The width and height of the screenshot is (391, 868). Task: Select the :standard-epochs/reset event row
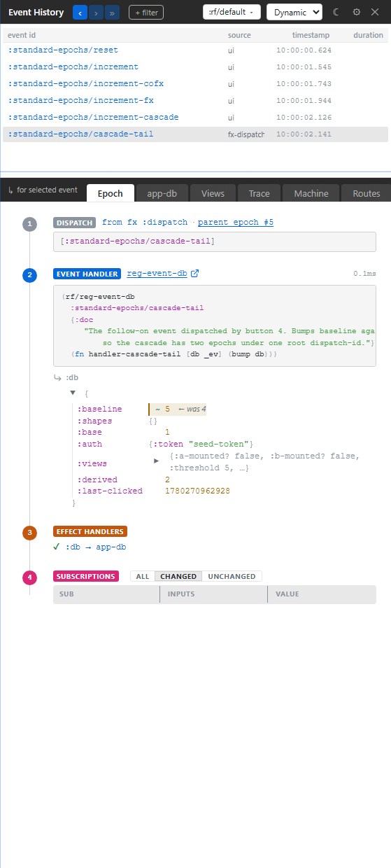pos(195,50)
